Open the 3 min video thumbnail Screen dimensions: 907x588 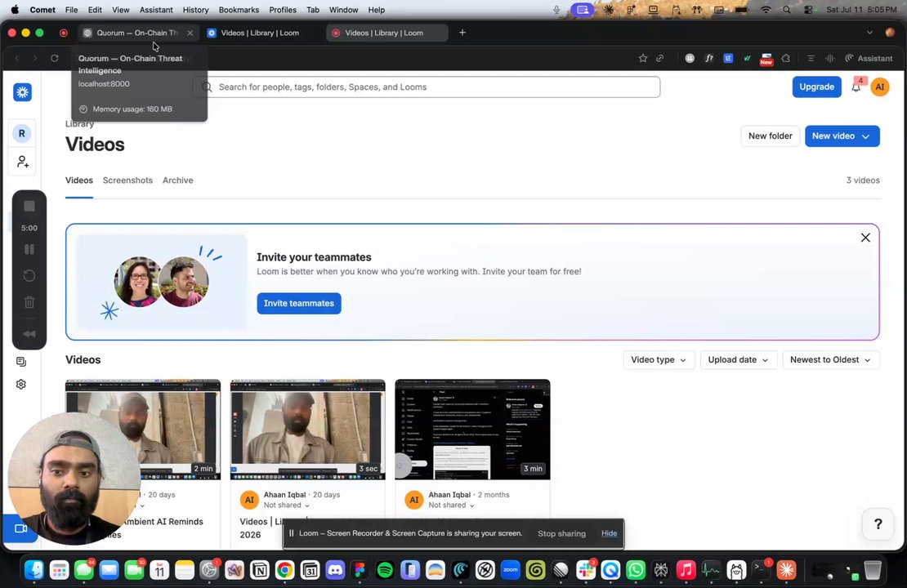[x=472, y=430]
